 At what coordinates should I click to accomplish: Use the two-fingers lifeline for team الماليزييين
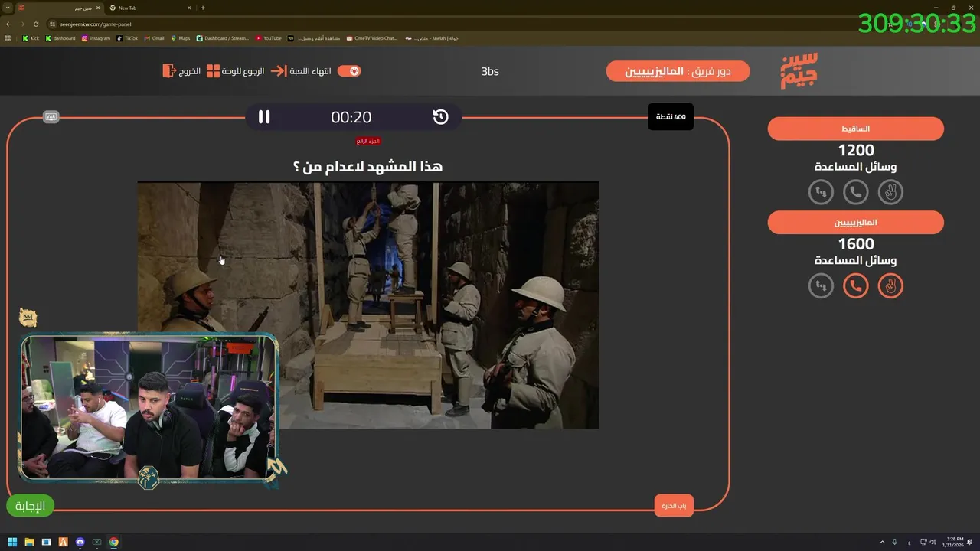890,286
